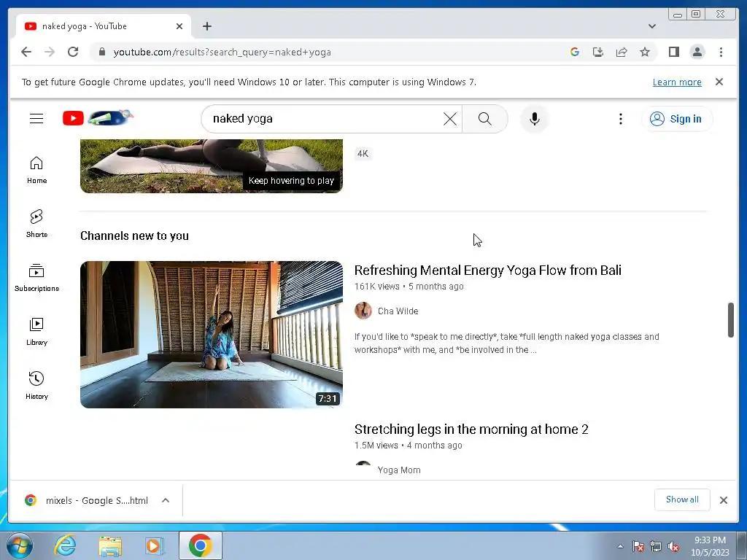Open Refreshing Mental Energy Yoga Flow video title
The height and width of the screenshot is (560, 747).
[x=487, y=270]
